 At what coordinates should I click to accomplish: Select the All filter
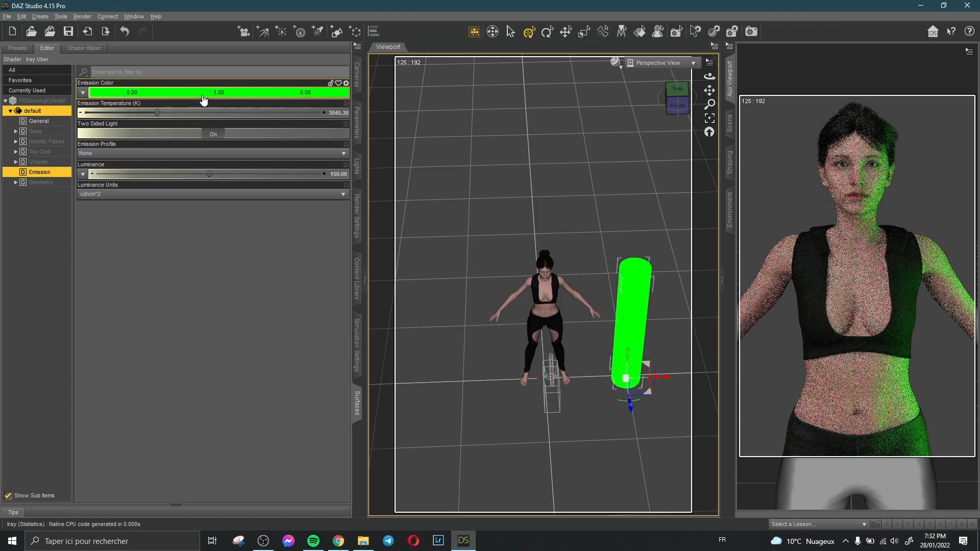[x=37, y=70]
